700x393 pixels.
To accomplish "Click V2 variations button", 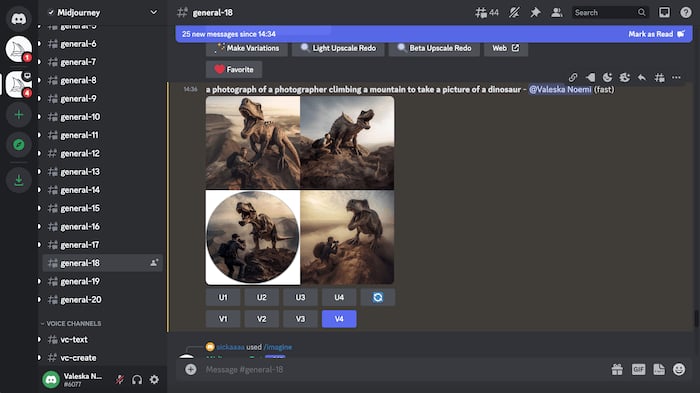I will point(262,319).
